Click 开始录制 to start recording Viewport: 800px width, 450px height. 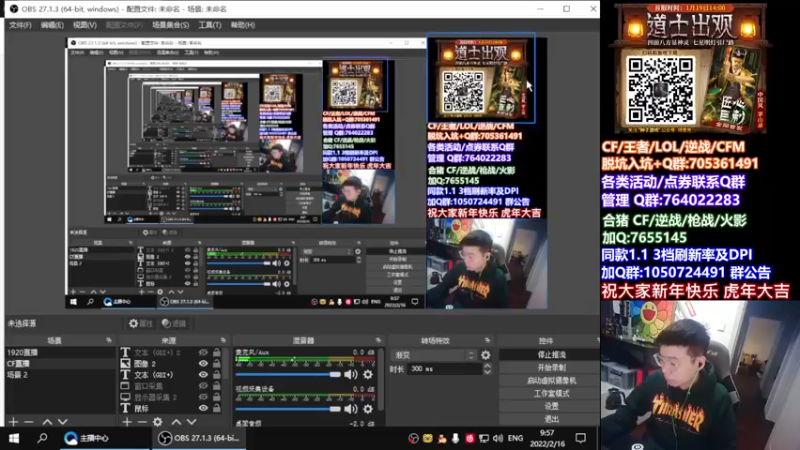pos(551,367)
